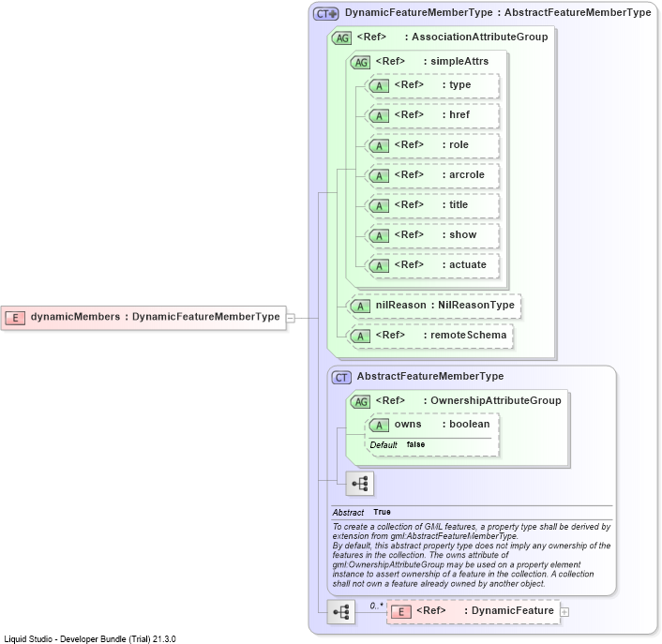Select the AssociationAttributeGroup label

(479, 37)
